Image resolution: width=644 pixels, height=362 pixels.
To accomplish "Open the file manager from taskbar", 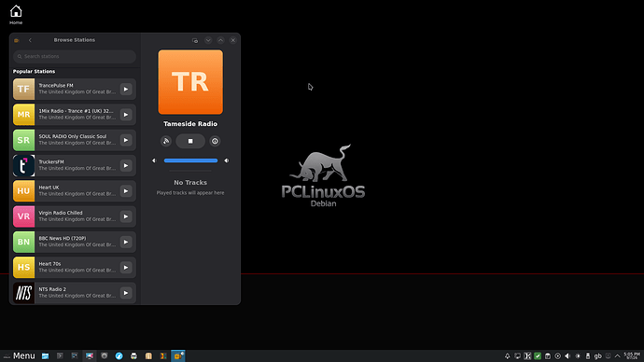I will tap(45, 355).
